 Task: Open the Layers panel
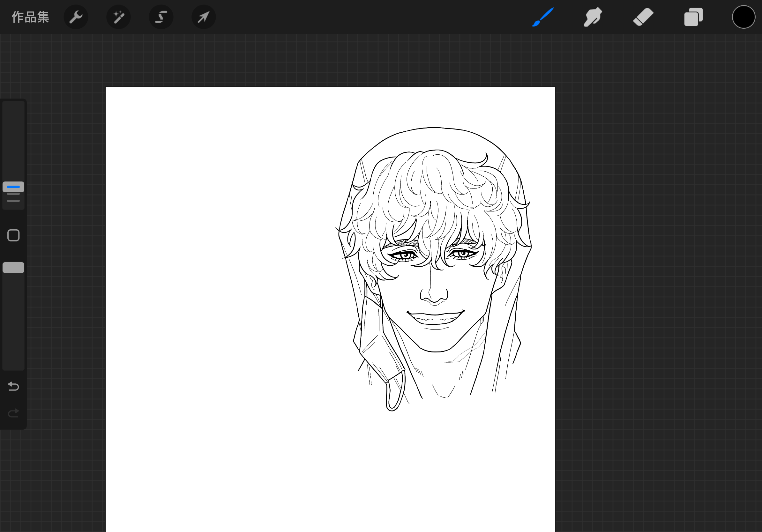coord(693,17)
